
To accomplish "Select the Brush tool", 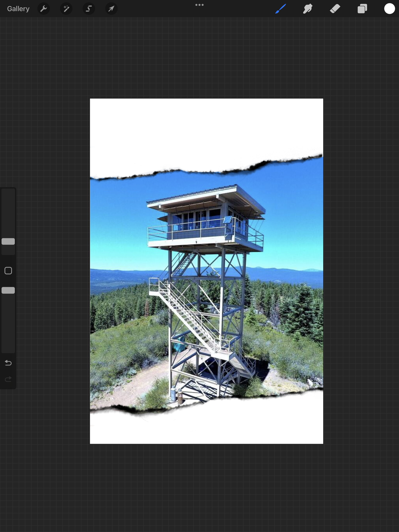I will point(281,9).
